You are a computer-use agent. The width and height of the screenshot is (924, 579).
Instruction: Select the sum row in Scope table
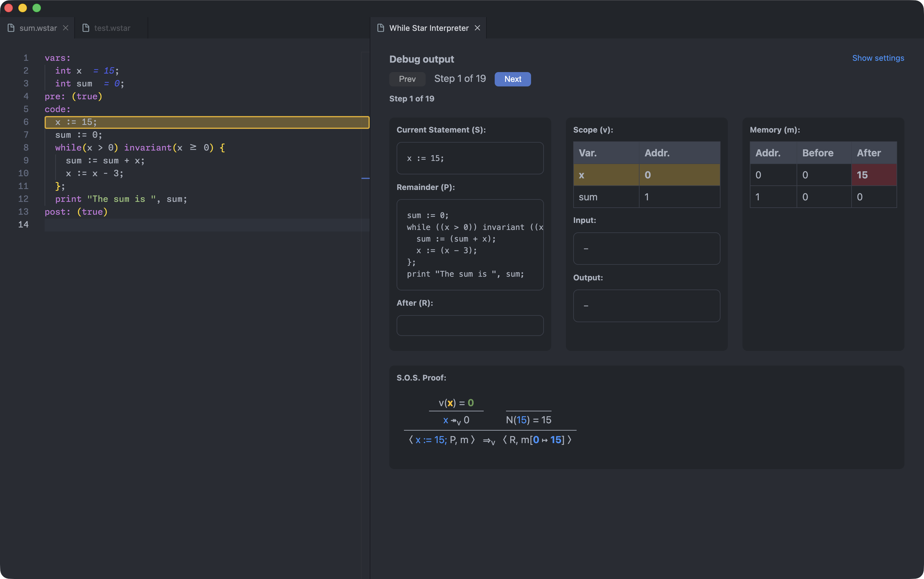tap(646, 197)
